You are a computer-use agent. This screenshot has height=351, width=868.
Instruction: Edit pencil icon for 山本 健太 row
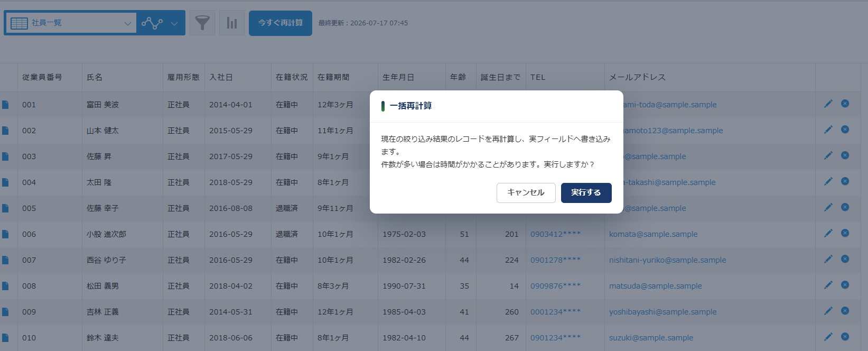[x=828, y=130]
